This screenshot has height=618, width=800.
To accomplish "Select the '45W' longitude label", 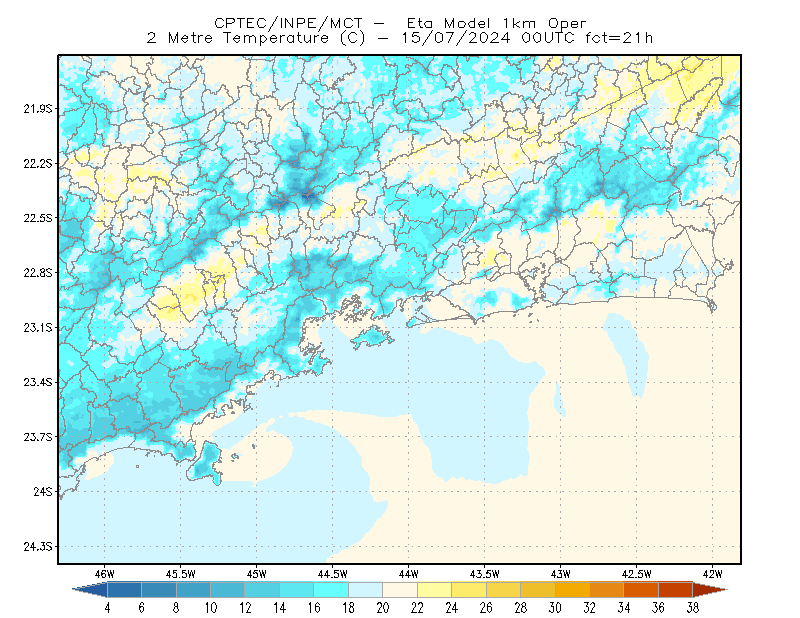I will pos(257,574).
